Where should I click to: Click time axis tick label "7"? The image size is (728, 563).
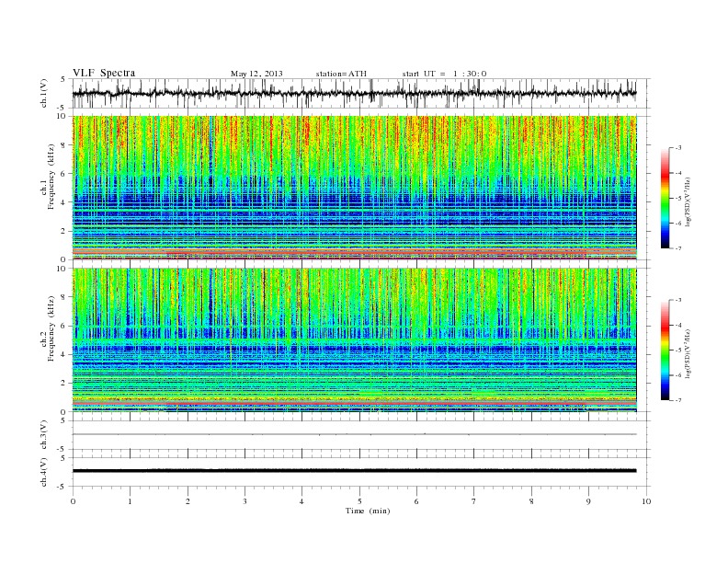(474, 501)
